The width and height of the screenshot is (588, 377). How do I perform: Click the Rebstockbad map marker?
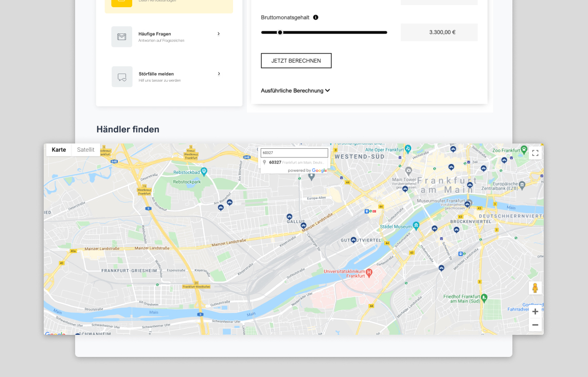tap(204, 172)
